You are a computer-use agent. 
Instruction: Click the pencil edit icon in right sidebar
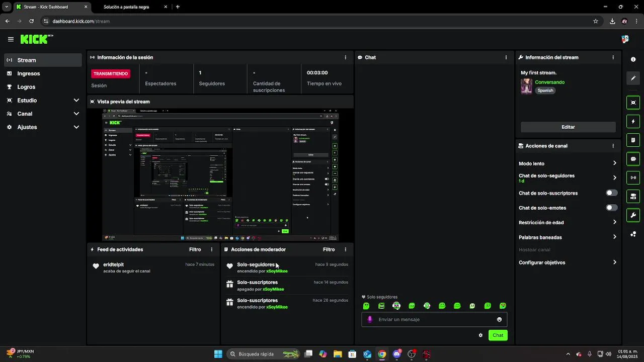point(633,78)
